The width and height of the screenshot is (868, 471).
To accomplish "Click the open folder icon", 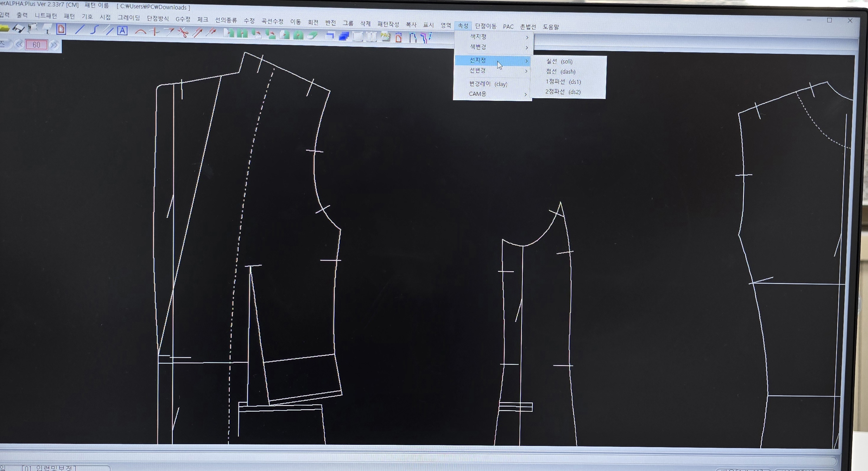I will [x=4, y=29].
